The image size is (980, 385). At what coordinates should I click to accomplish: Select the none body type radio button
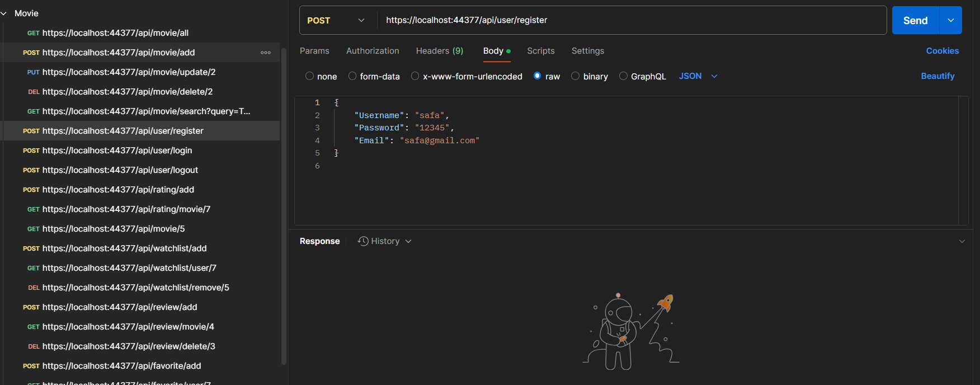[309, 76]
